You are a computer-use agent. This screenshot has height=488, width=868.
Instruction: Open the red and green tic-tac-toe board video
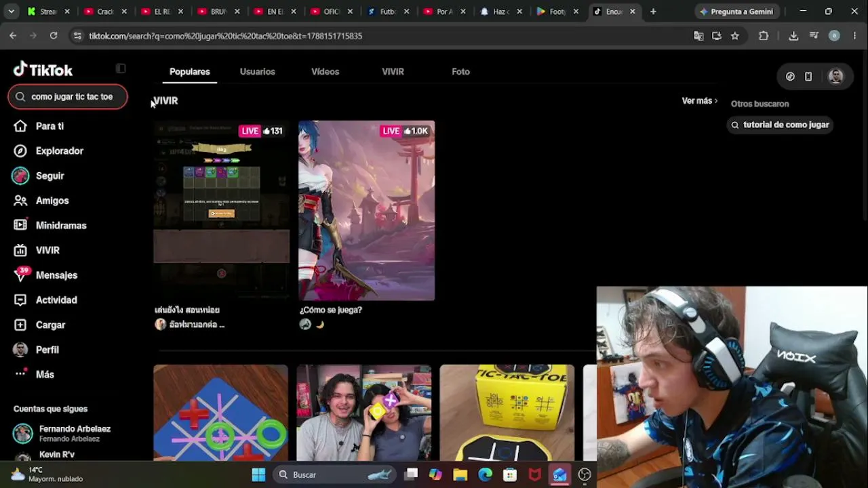pos(221,413)
